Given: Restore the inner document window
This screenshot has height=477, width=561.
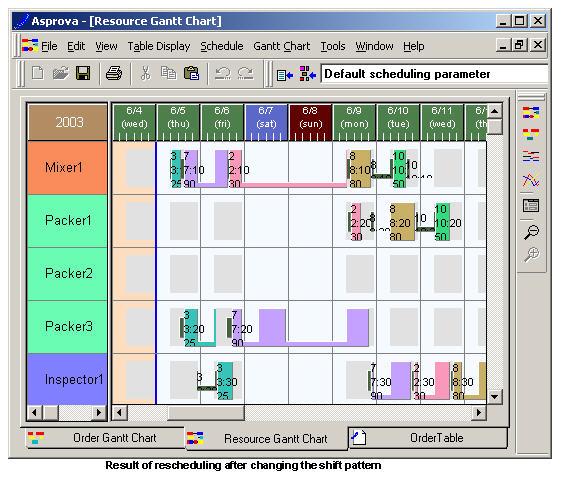Looking at the screenshot, I should [x=520, y=45].
